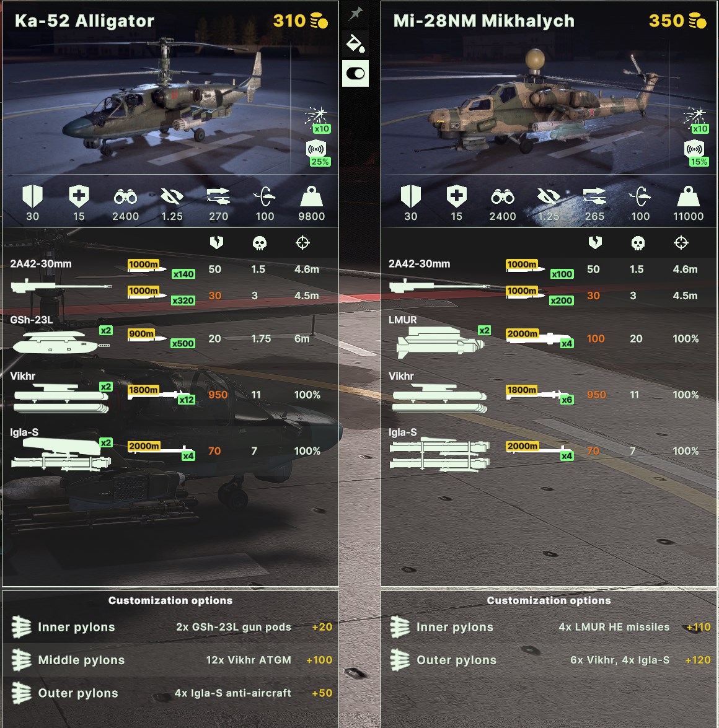Viewport: 719px width, 728px height.
Task: Click the Mi-28NM speed 265 icon
Action: [x=594, y=196]
